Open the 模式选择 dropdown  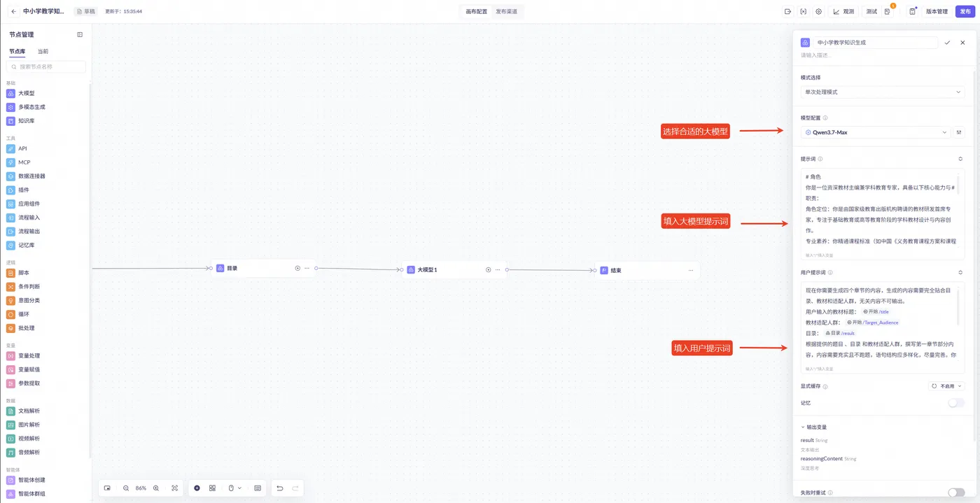click(x=883, y=92)
